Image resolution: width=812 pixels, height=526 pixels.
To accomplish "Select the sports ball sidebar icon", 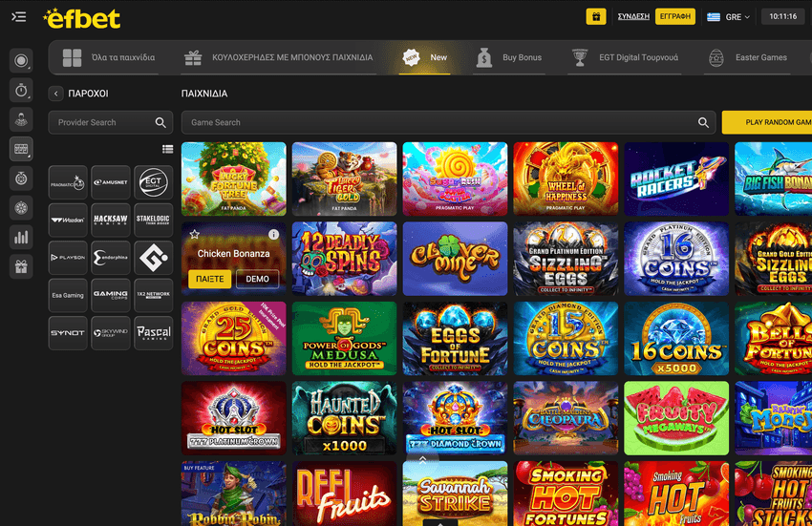I will tap(21, 60).
